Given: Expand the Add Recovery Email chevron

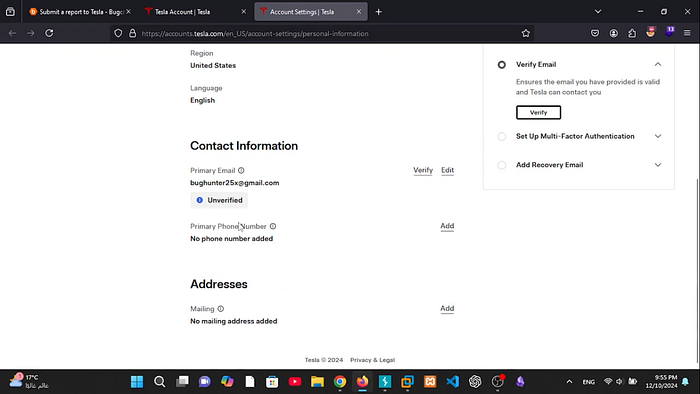Looking at the screenshot, I should point(658,165).
